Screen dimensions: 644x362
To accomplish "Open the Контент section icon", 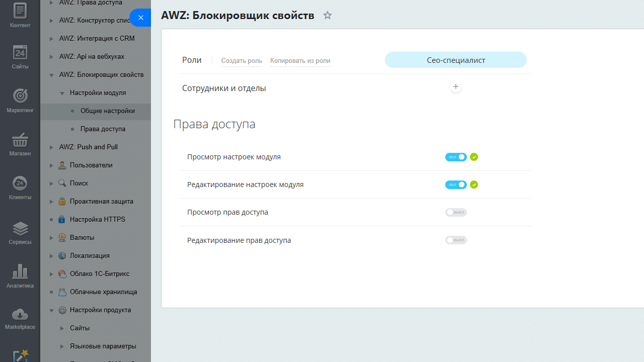I will pyautogui.click(x=20, y=10).
